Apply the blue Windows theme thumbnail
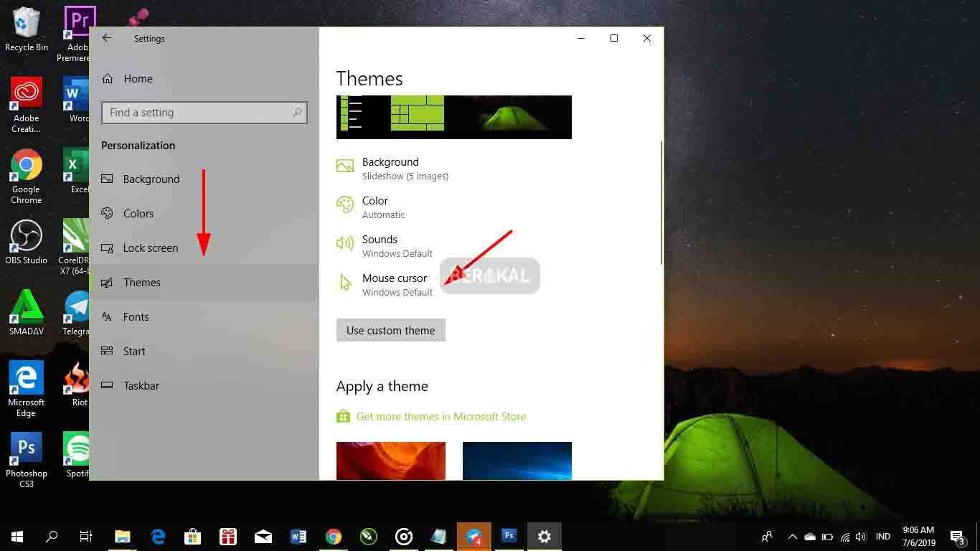The width and height of the screenshot is (980, 551). coord(517,461)
